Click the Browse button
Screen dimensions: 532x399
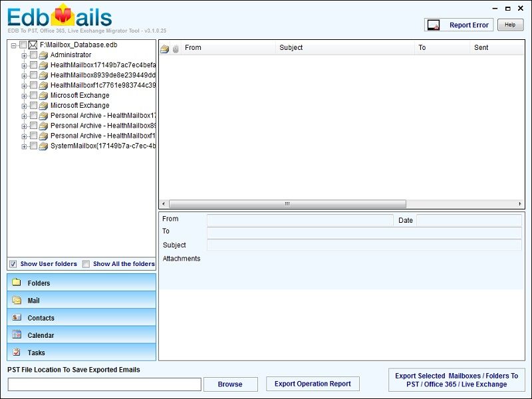pos(230,384)
